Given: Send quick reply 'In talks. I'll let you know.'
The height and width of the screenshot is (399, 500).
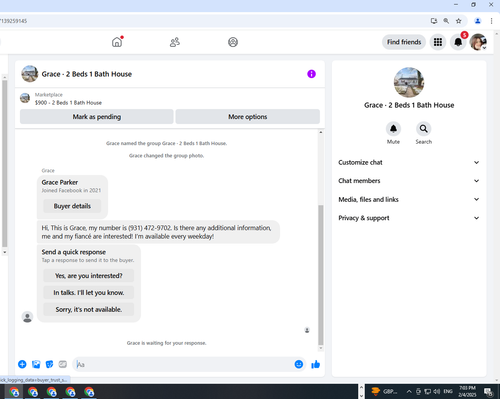Looking at the screenshot, I should [89, 292].
